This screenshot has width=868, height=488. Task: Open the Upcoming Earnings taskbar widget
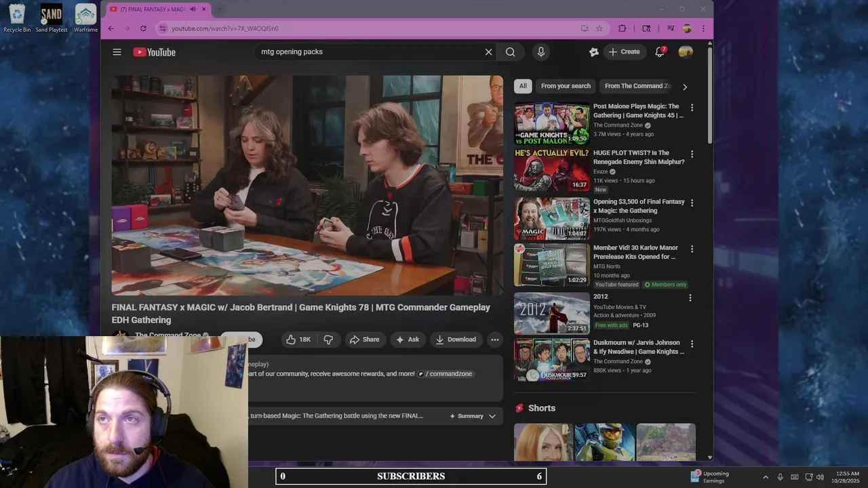[710, 477]
